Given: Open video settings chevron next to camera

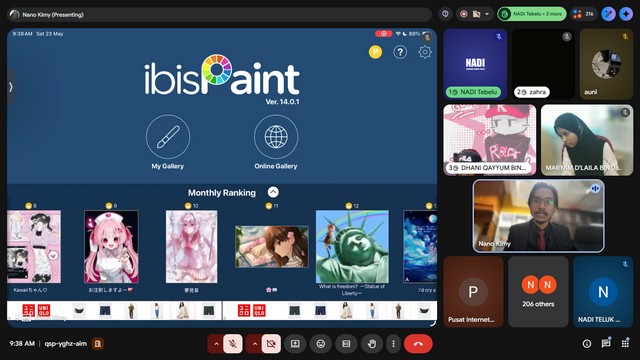Looking at the screenshot, I should pos(254,344).
